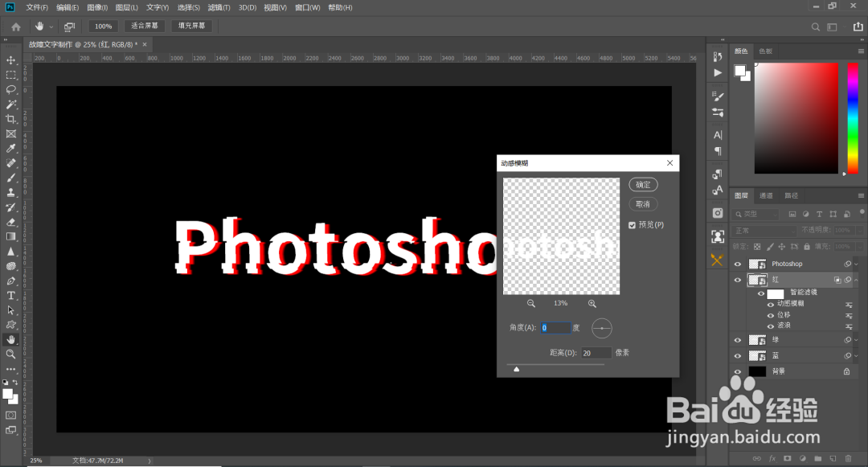Click the share icon at top right

pyautogui.click(x=858, y=27)
